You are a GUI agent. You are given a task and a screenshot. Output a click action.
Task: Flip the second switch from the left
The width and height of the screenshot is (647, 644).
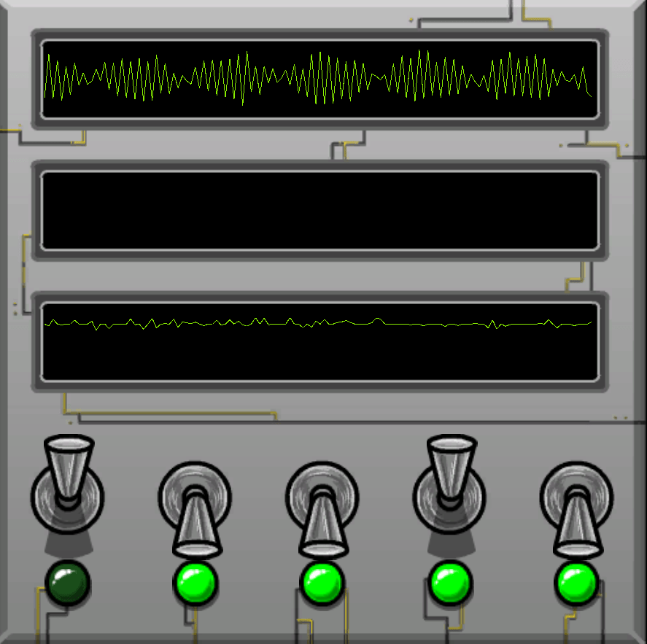coord(195,511)
